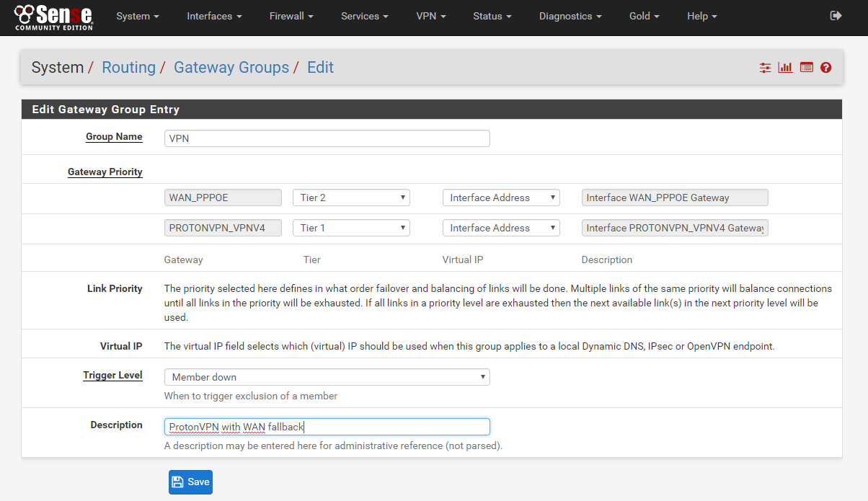Viewport: 868px width, 501px height.
Task: Open the related status chart icon
Action: click(785, 68)
